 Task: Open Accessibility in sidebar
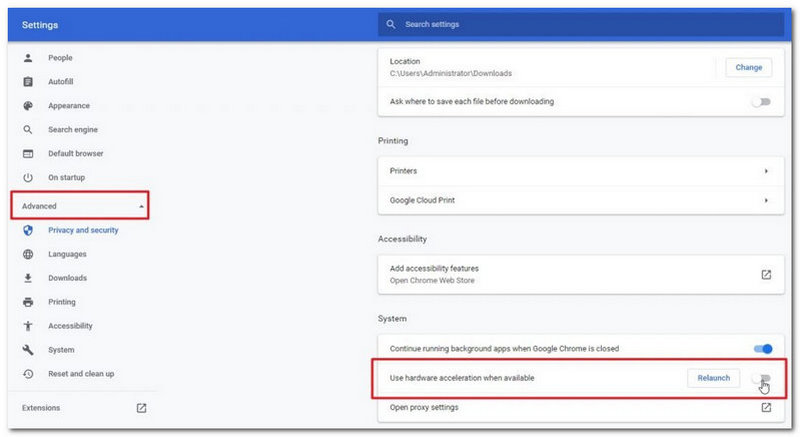pos(70,326)
